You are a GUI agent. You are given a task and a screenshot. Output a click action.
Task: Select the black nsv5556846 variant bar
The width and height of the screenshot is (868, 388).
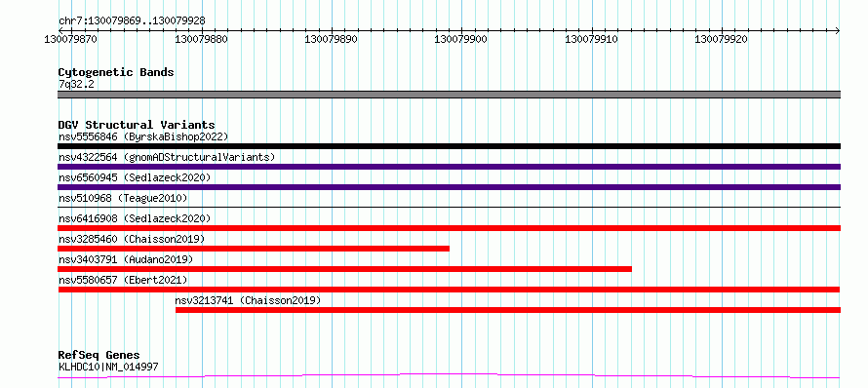pyautogui.click(x=449, y=146)
